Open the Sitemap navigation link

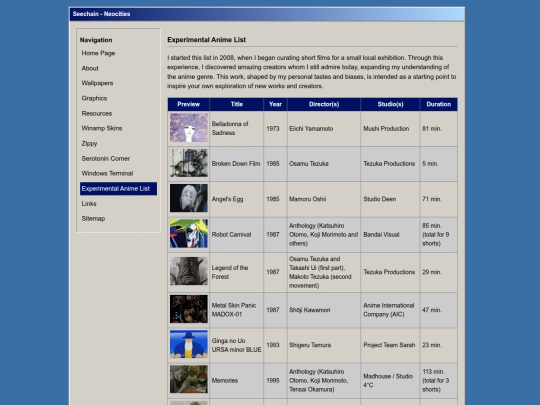(93, 218)
